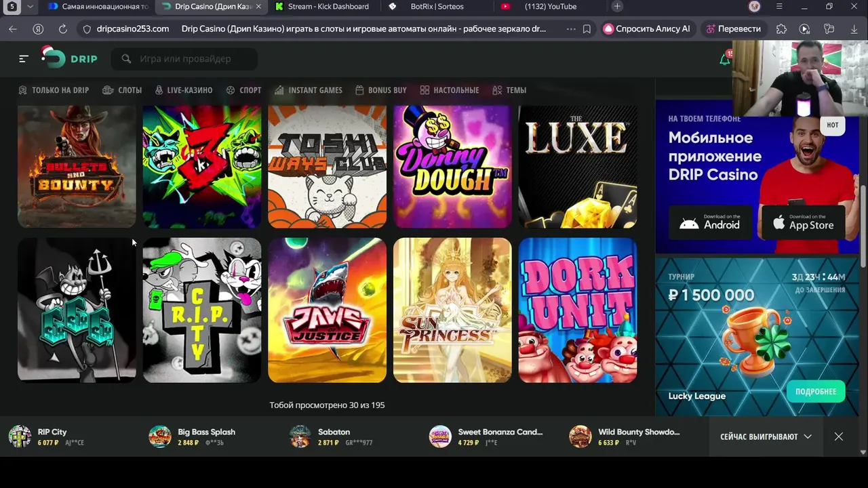Click the Apple App Store icon
This screenshot has width=868, height=488.
point(779,223)
